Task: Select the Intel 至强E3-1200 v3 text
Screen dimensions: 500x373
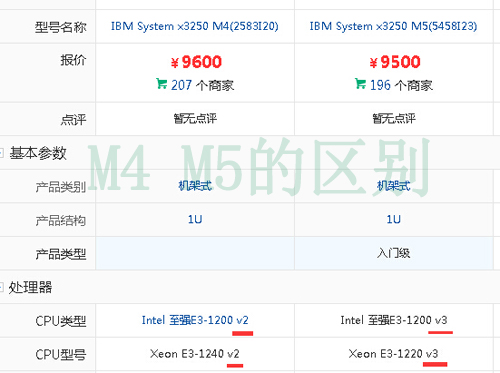Action: [394, 320]
